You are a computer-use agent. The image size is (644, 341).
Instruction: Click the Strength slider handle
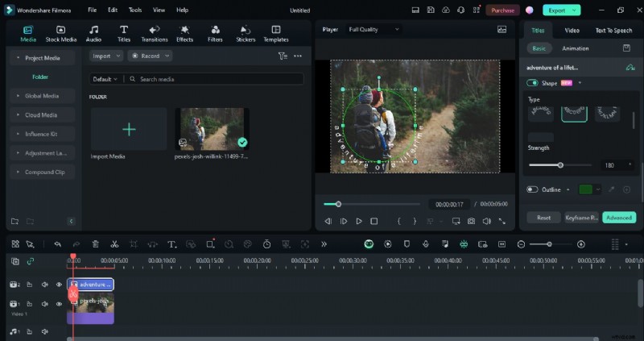pyautogui.click(x=560, y=164)
